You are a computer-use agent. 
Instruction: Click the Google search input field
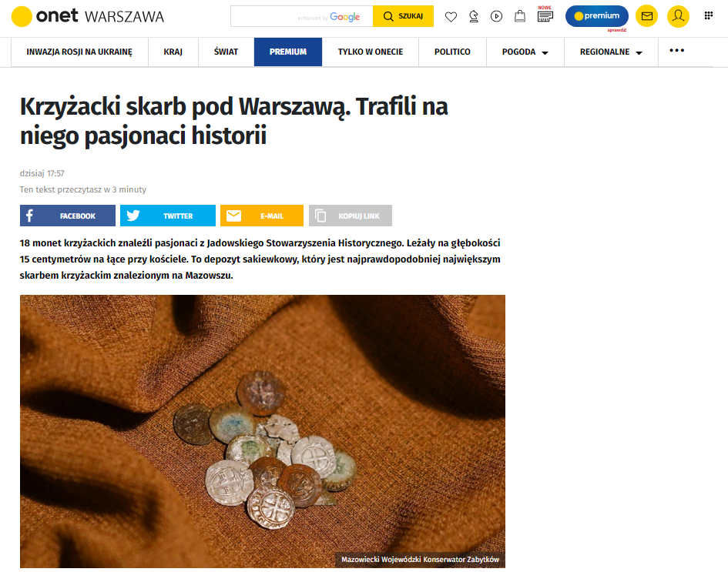click(x=302, y=16)
